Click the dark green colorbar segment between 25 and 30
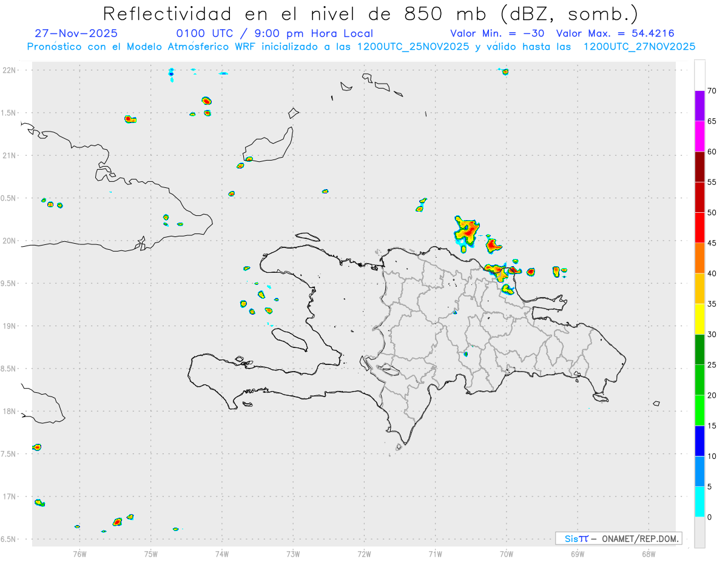The width and height of the screenshot is (728, 562). tap(699, 350)
